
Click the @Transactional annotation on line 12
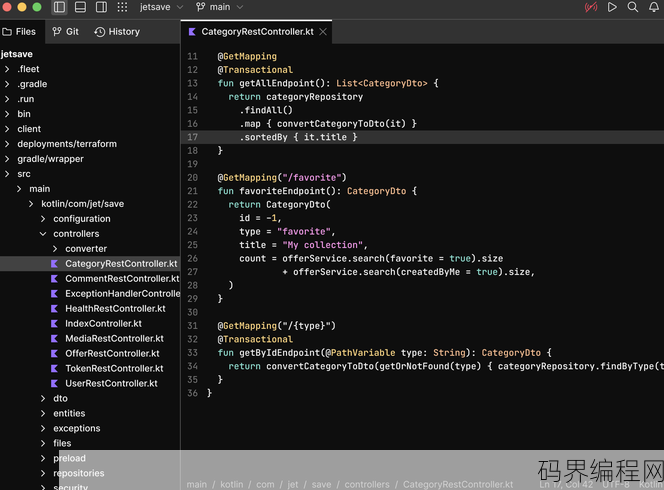255,70
